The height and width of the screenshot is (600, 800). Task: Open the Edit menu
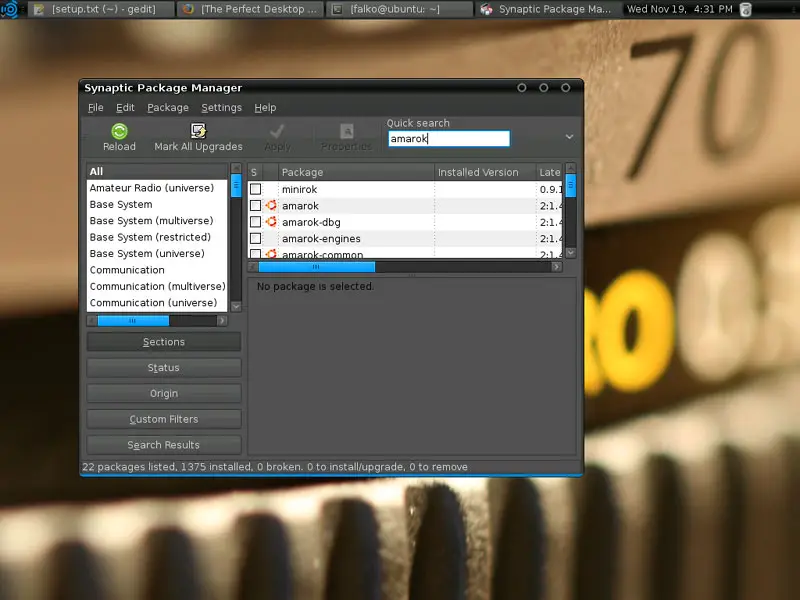[125, 108]
